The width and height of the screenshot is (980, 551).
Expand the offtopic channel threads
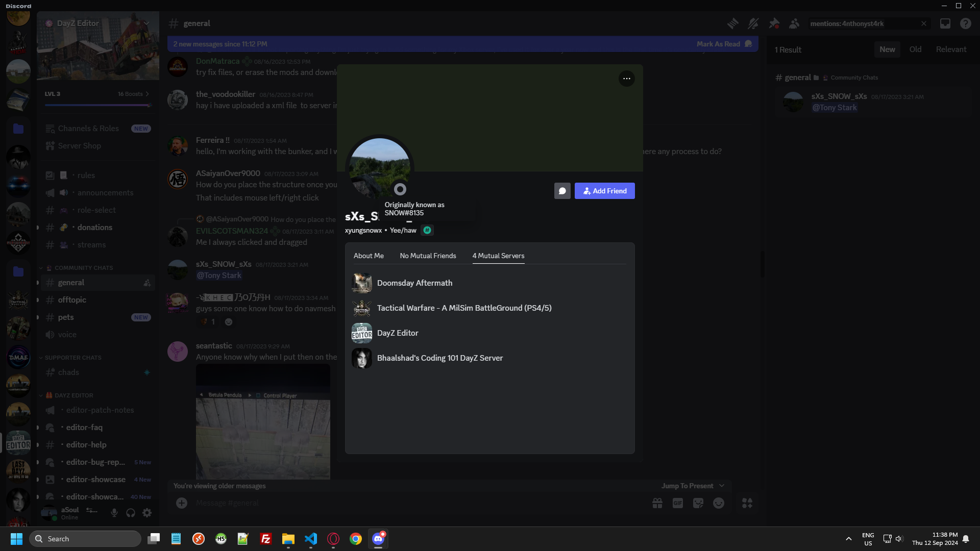[37, 300]
